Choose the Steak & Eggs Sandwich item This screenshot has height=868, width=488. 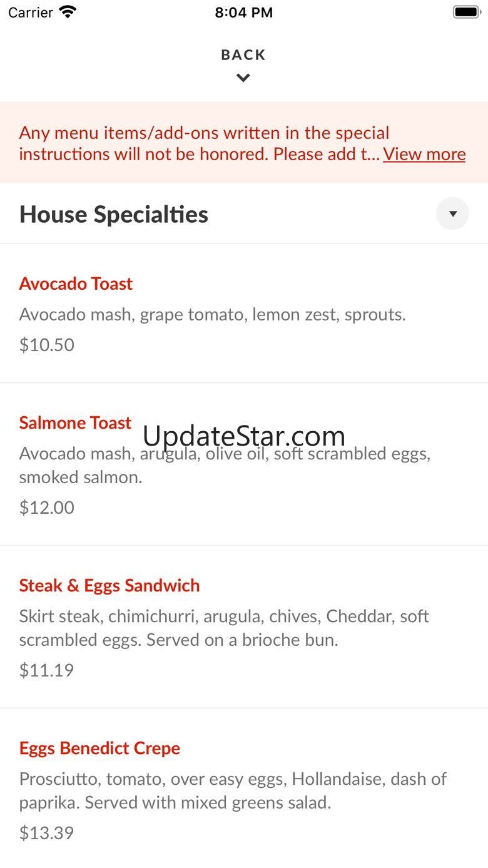(x=109, y=586)
